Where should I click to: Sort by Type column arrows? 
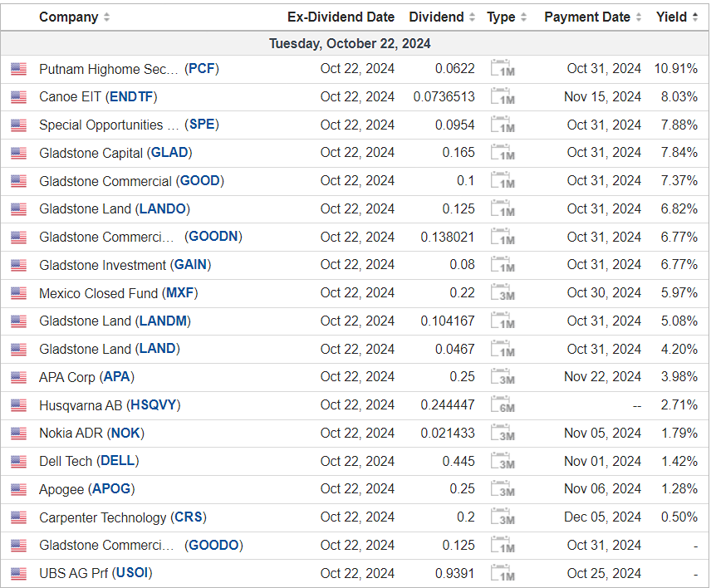coord(524,17)
